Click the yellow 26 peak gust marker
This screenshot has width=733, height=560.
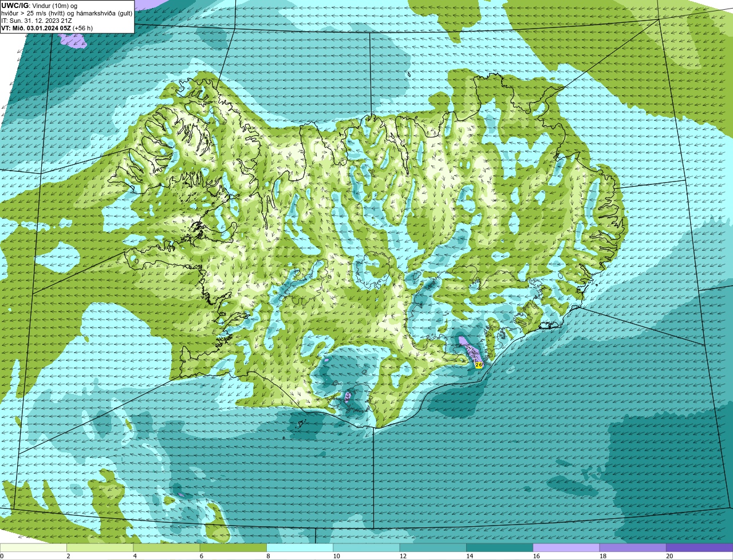[x=479, y=364]
